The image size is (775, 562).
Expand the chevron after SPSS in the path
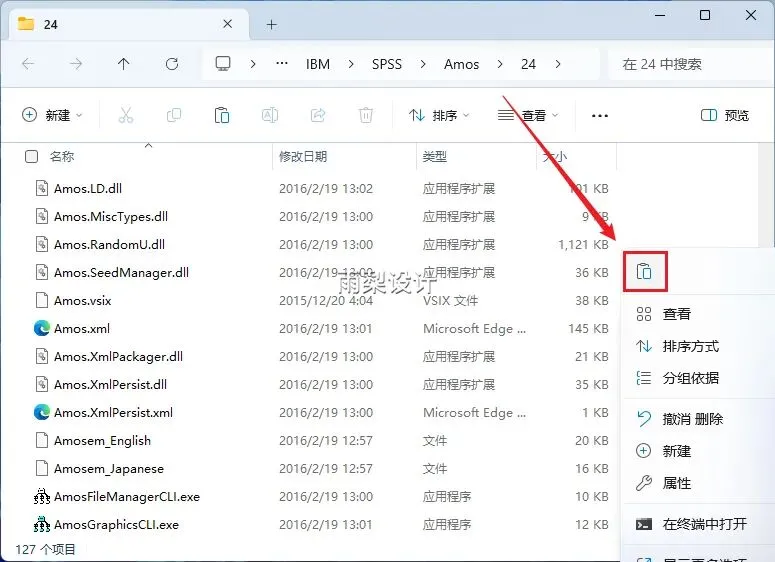point(423,64)
